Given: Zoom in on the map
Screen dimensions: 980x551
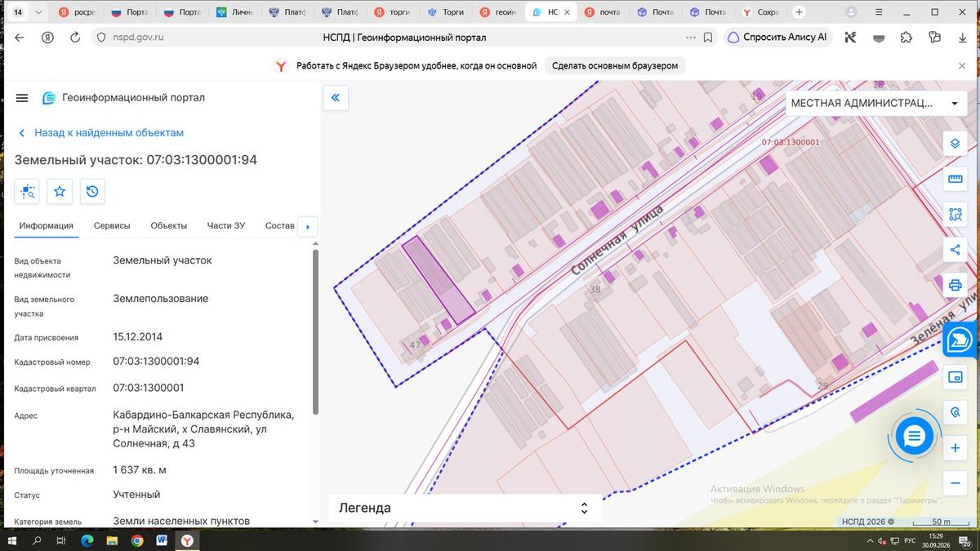Looking at the screenshot, I should [955, 448].
